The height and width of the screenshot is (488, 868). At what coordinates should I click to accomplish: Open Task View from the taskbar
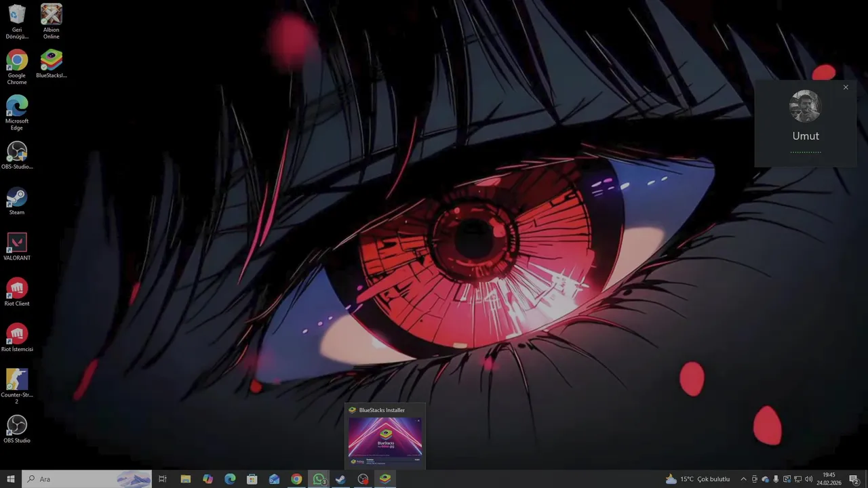[163, 479]
